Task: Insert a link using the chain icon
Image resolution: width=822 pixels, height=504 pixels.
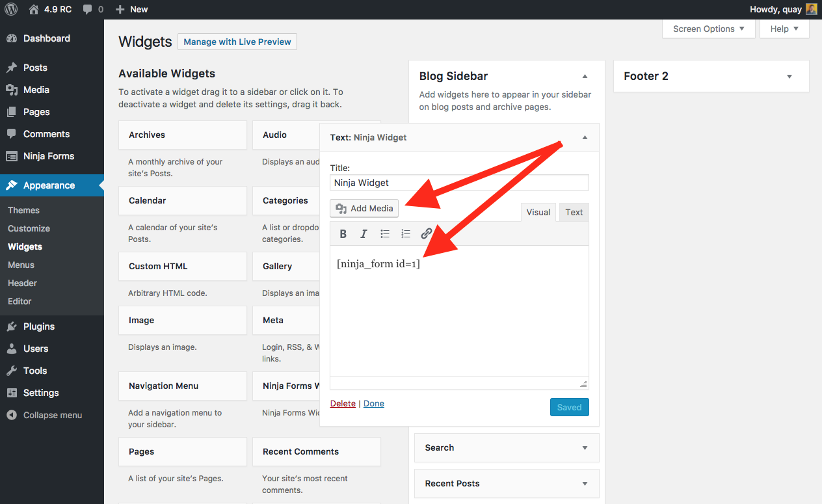Action: click(x=426, y=233)
